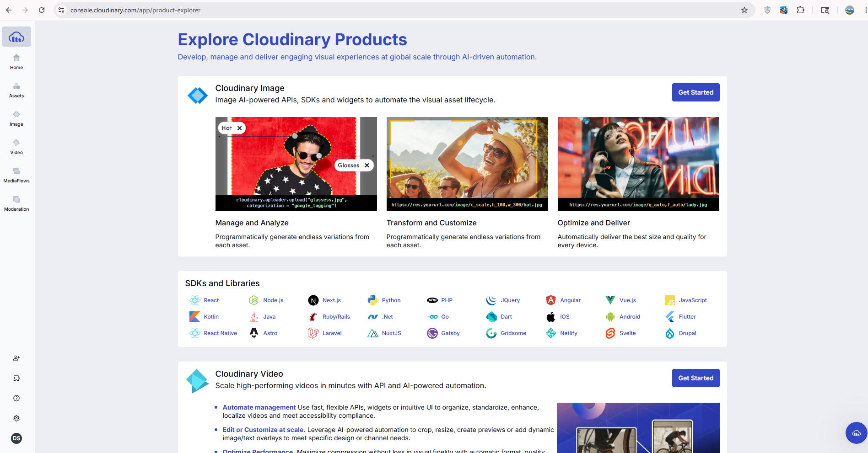This screenshot has width=868, height=453.
Task: Open MediaFlows in the sidebar
Action: click(16, 176)
